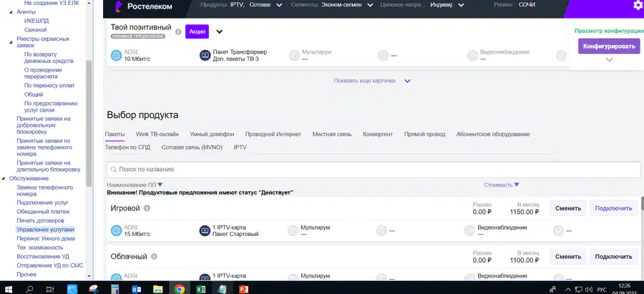This screenshot has width=644, height=294.
Task: Open Outlook from taskbar
Action: [137, 289]
